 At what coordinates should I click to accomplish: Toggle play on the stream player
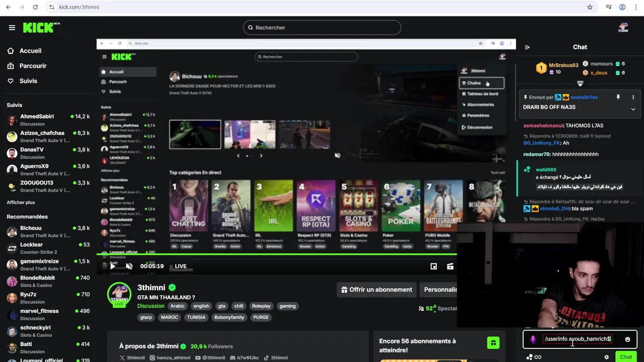pyautogui.click(x=113, y=266)
